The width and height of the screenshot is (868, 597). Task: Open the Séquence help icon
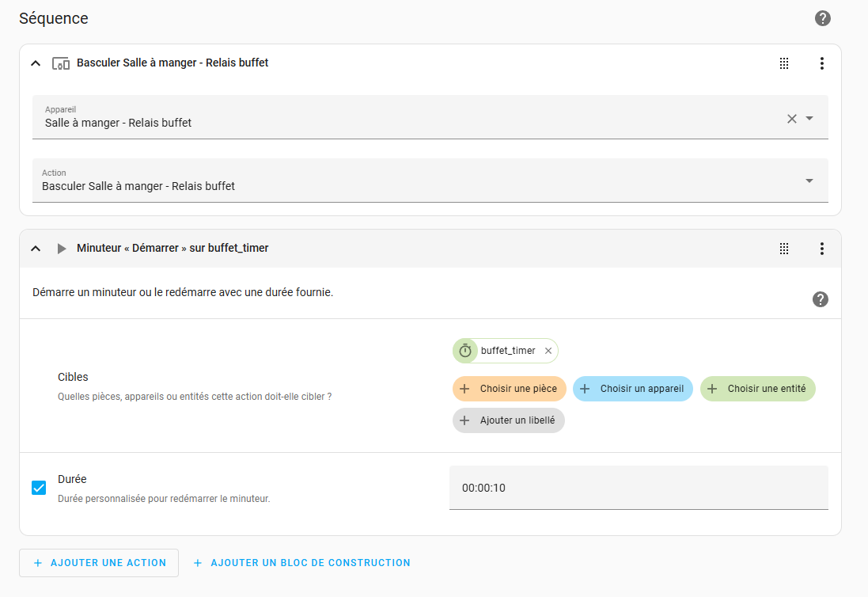tap(823, 18)
